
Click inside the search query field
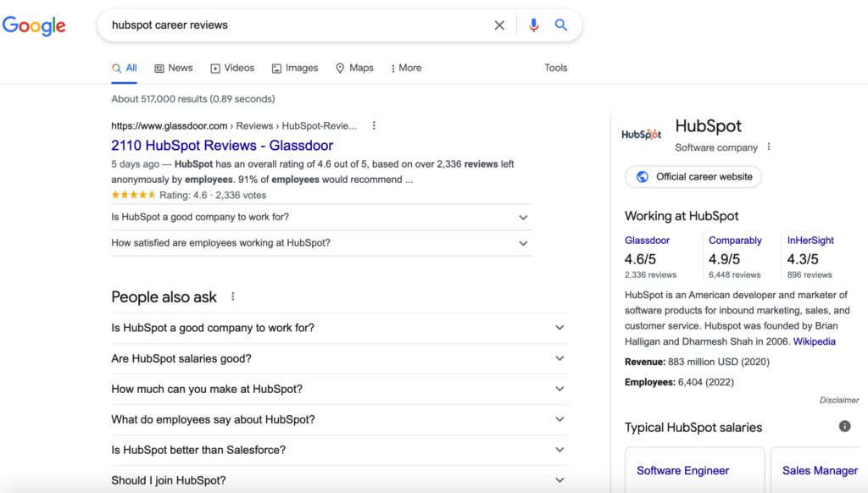(299, 25)
